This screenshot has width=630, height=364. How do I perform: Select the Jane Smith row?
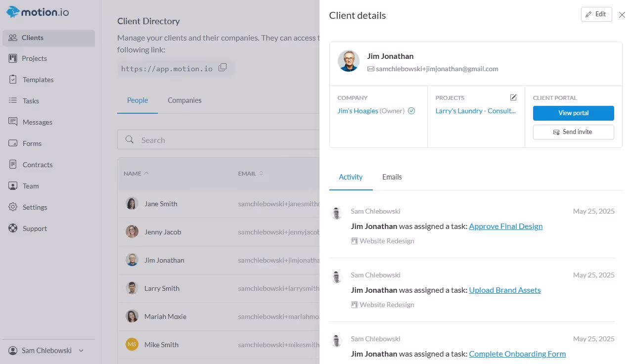(x=219, y=204)
